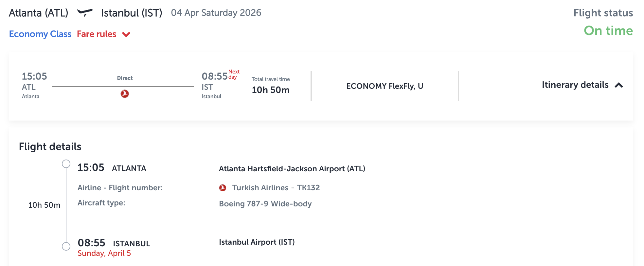This screenshot has height=266, width=644.
Task: Click the Itinerary details label
Action: coord(575,85)
